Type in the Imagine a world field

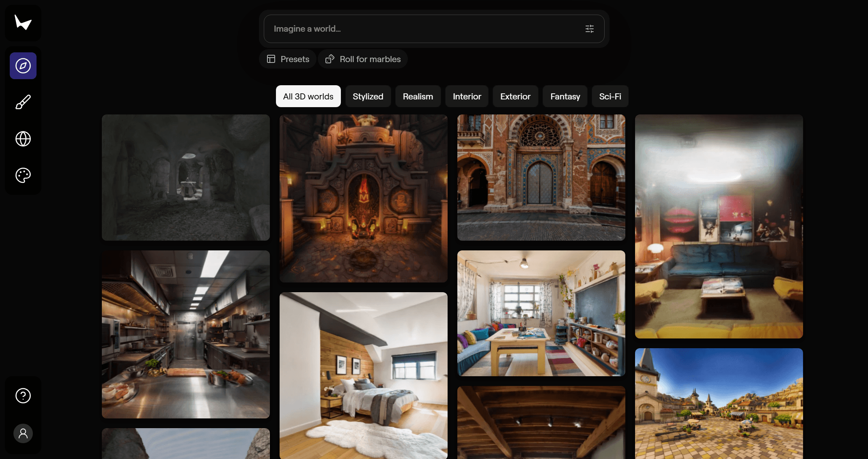(x=422, y=29)
